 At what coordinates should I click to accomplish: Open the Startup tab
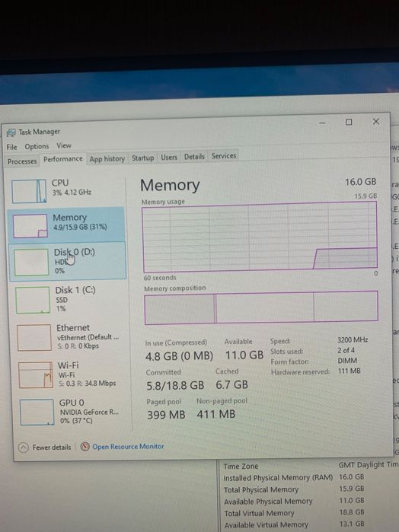(142, 158)
